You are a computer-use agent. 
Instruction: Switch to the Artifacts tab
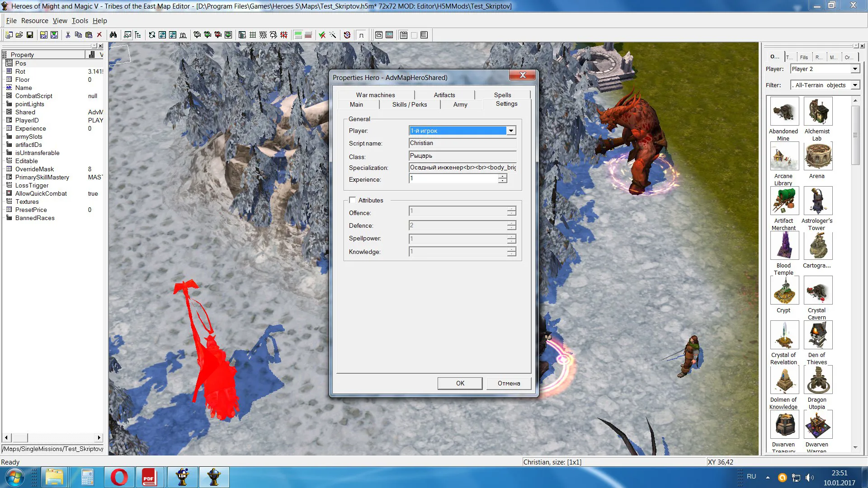444,95
